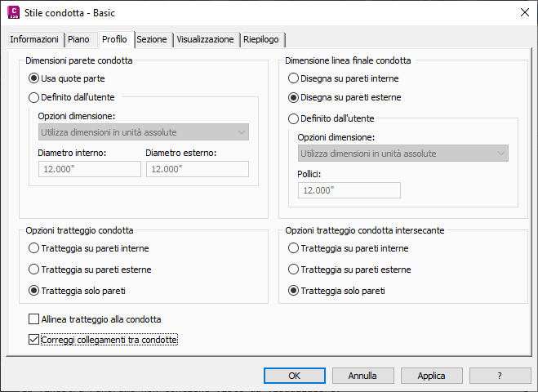Select Tratteggia su pareti interne for intersecting pipe
This screenshot has height=392, width=538.
pyautogui.click(x=294, y=249)
